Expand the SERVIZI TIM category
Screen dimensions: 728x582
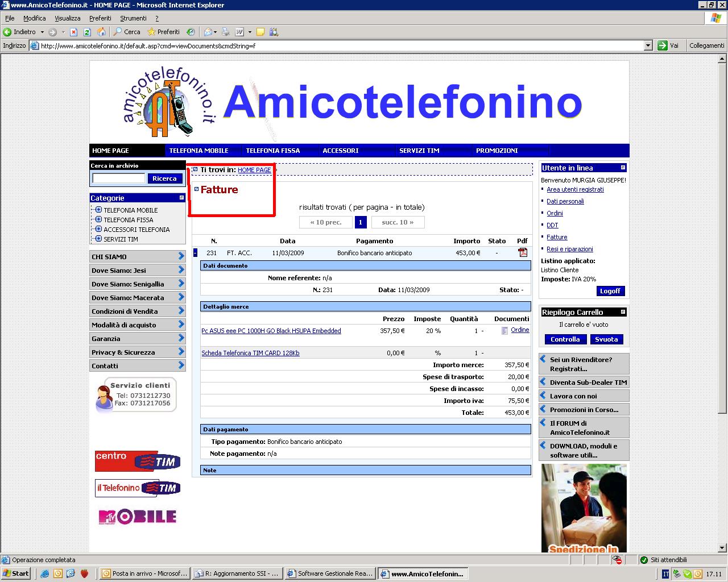pyautogui.click(x=98, y=239)
